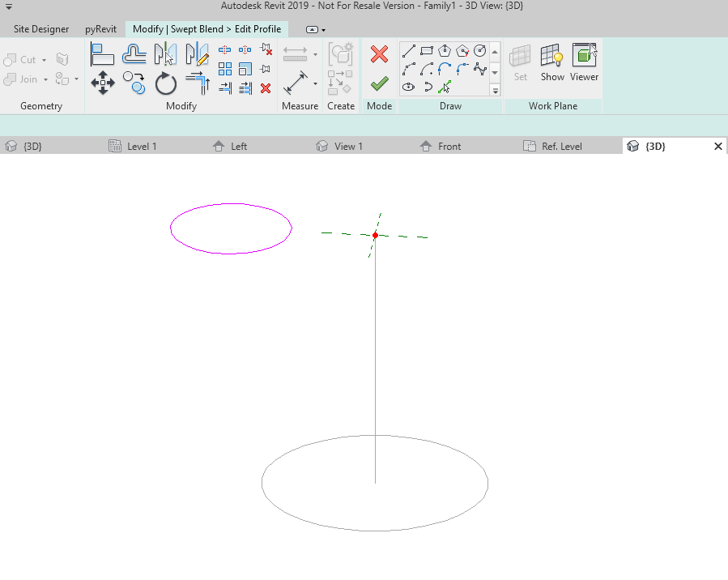Viewport: 728px width, 580px height.
Task: Activate the Move tool
Action: pos(102,83)
